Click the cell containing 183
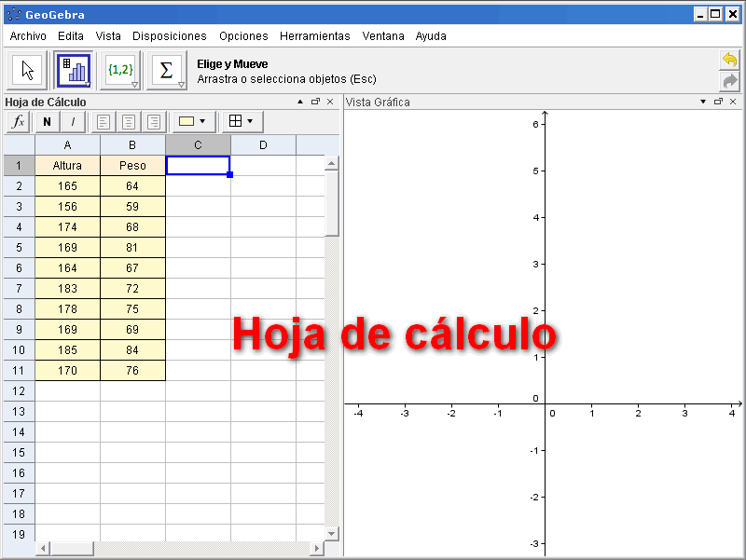Viewport: 746px width, 560px height. click(x=67, y=290)
